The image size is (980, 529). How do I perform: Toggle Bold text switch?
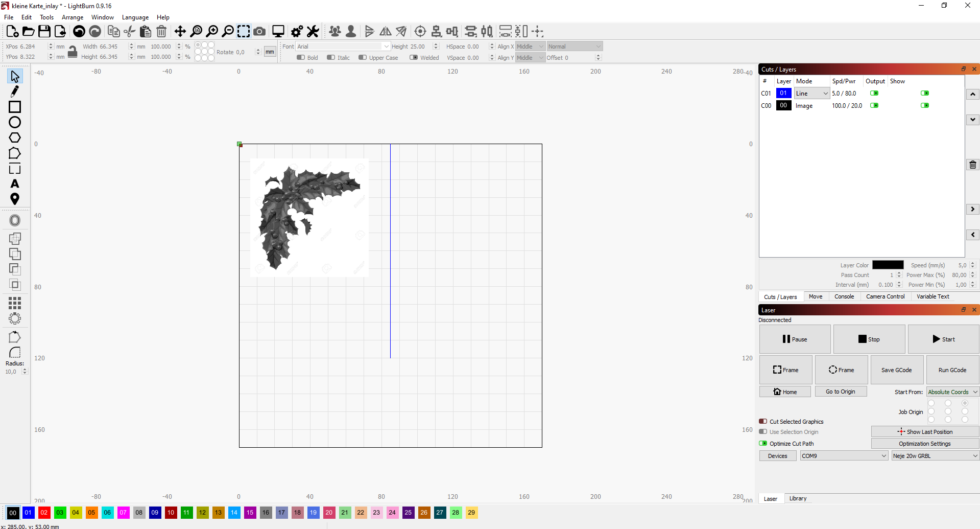point(301,58)
